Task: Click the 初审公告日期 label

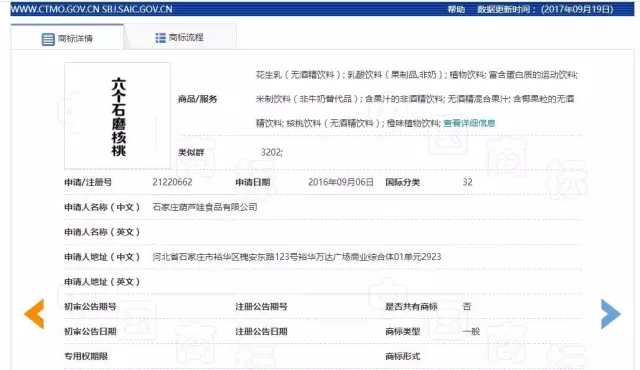Action: click(x=90, y=331)
